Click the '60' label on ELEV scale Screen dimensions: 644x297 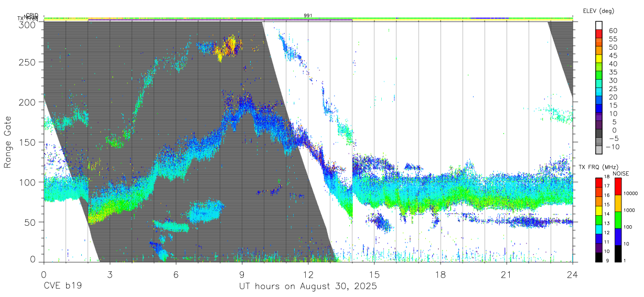(612, 31)
